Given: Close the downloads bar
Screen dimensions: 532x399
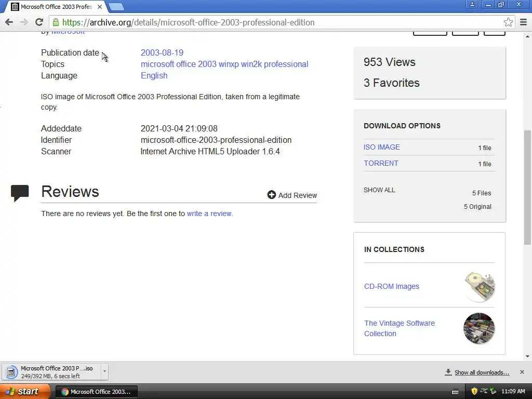Looking at the screenshot, I should click(x=522, y=372).
